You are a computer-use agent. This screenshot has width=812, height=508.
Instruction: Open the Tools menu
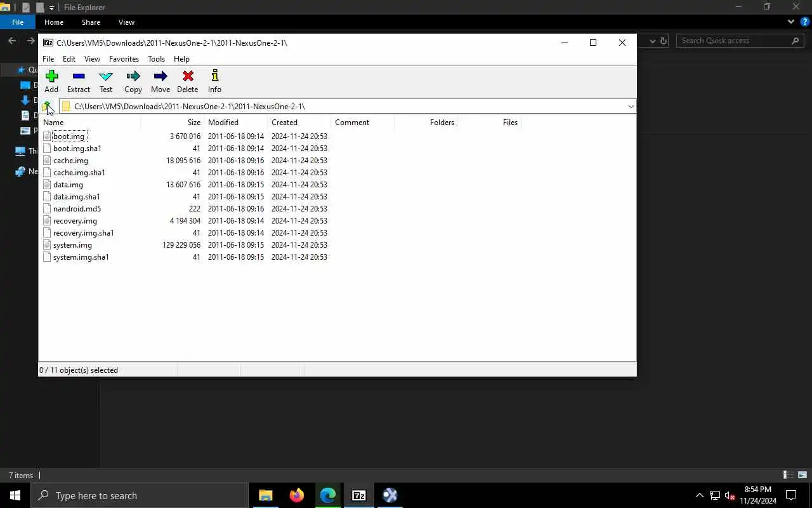pyautogui.click(x=156, y=59)
